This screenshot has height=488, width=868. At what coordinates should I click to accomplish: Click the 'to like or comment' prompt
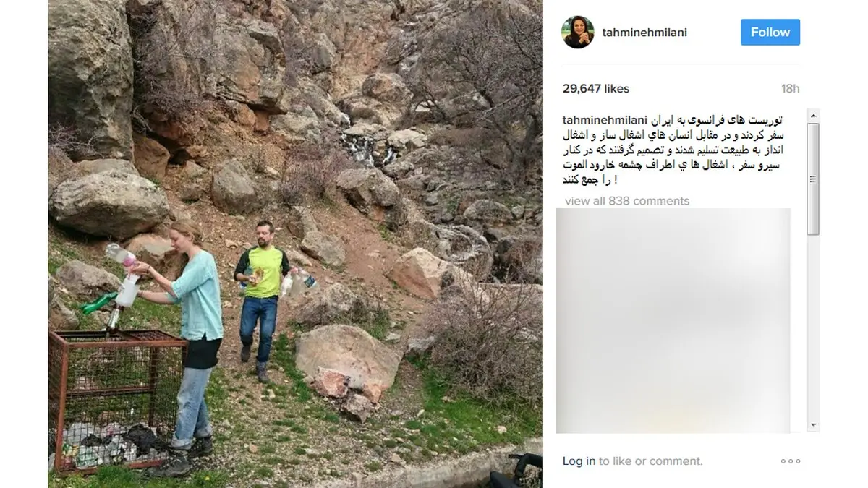(650, 461)
